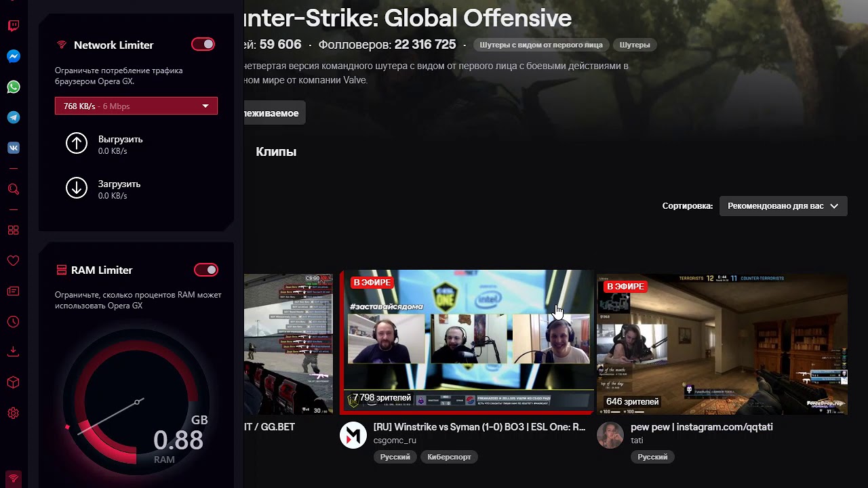Open Speed Dial grid icon
Image resolution: width=868 pixels, height=488 pixels.
[x=13, y=230]
